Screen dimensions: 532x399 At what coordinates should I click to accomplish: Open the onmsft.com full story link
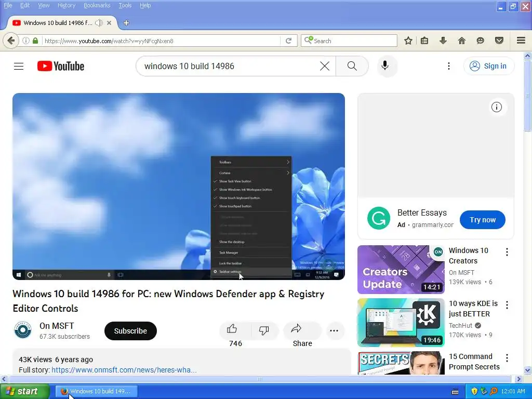tap(124, 370)
